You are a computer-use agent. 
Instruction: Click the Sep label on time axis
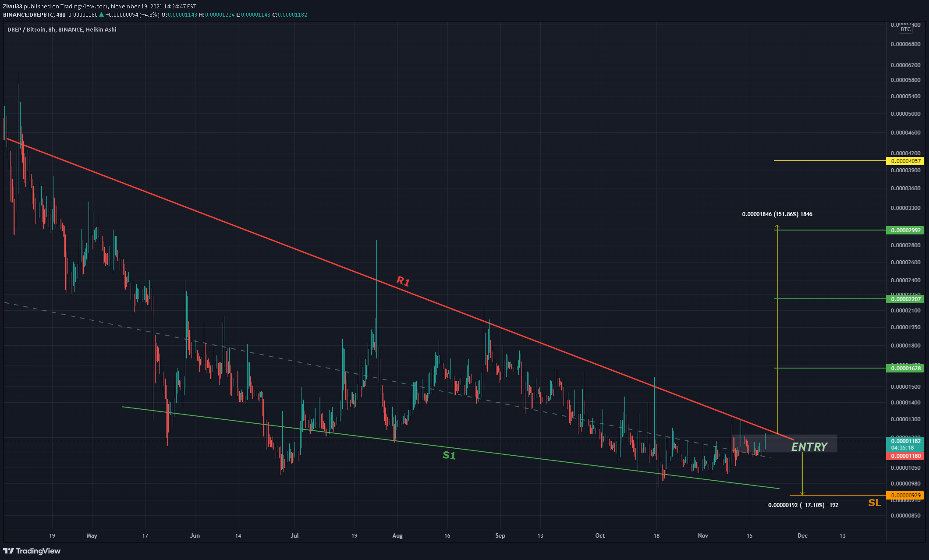500,535
